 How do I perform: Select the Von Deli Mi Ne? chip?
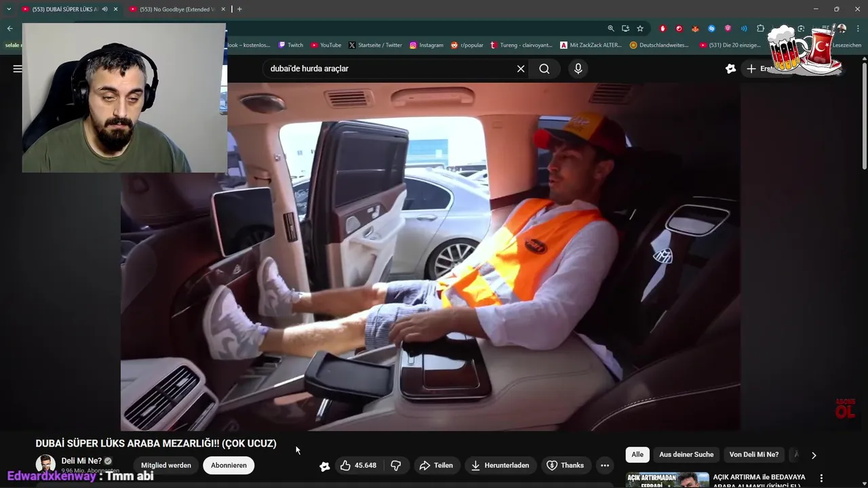tap(754, 455)
